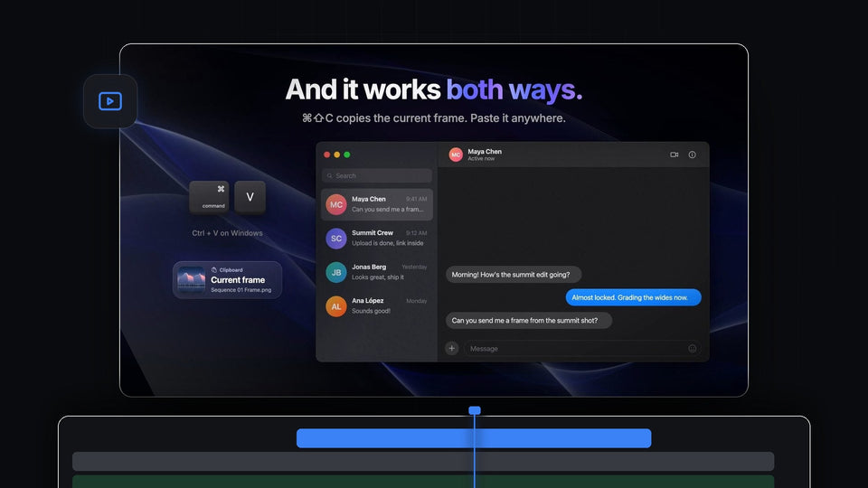Open conversation info for Maya Chen
This screenshot has width=868, height=488.
pyautogui.click(x=692, y=155)
